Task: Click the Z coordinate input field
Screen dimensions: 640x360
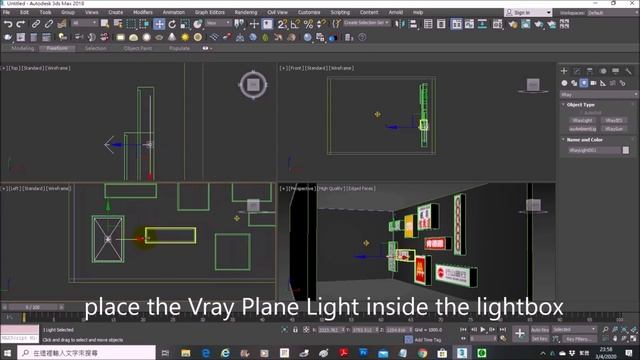Action: click(399, 330)
